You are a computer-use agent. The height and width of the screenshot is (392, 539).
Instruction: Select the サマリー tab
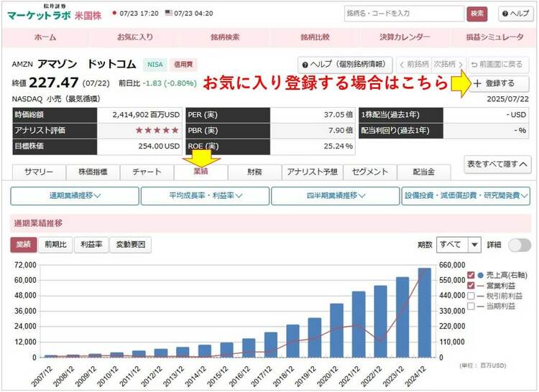[39, 172]
